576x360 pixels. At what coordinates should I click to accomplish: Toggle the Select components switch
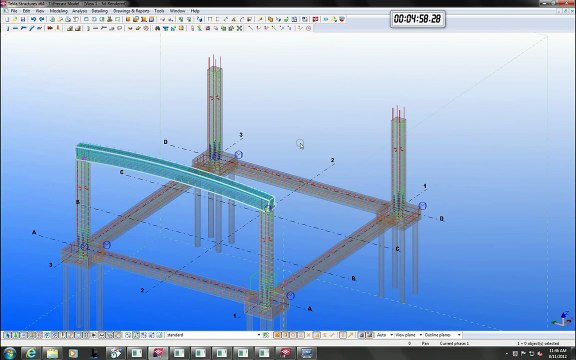click(128, 335)
